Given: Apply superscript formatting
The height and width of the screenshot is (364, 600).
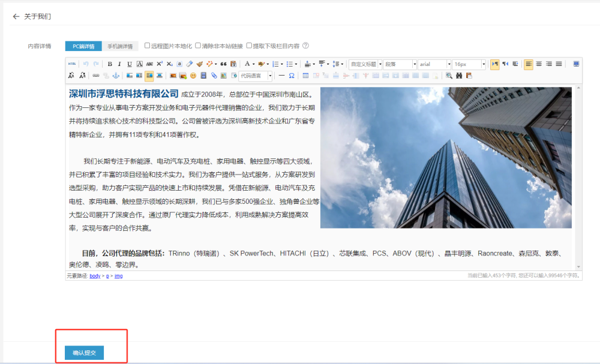Looking at the screenshot, I should (x=160, y=64).
